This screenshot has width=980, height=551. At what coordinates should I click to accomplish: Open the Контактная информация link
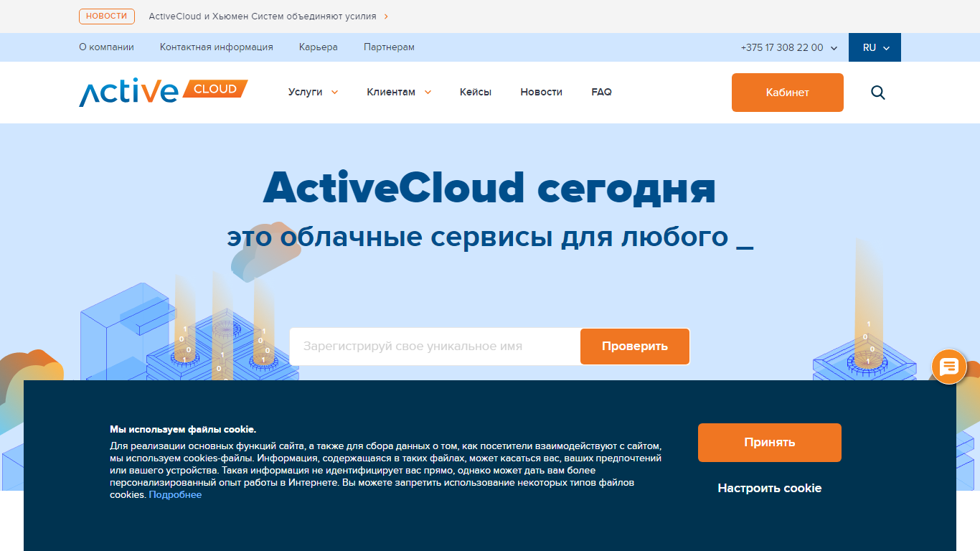217,47
